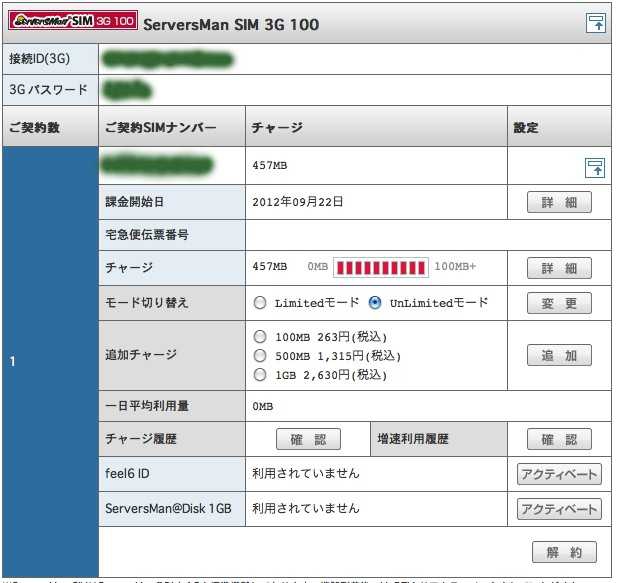
Task: Click アクティベート button for feel6 ID
Action: tap(559, 474)
